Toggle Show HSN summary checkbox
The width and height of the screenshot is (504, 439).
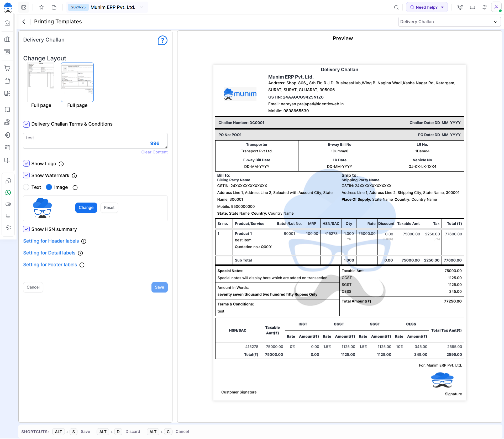coord(26,229)
